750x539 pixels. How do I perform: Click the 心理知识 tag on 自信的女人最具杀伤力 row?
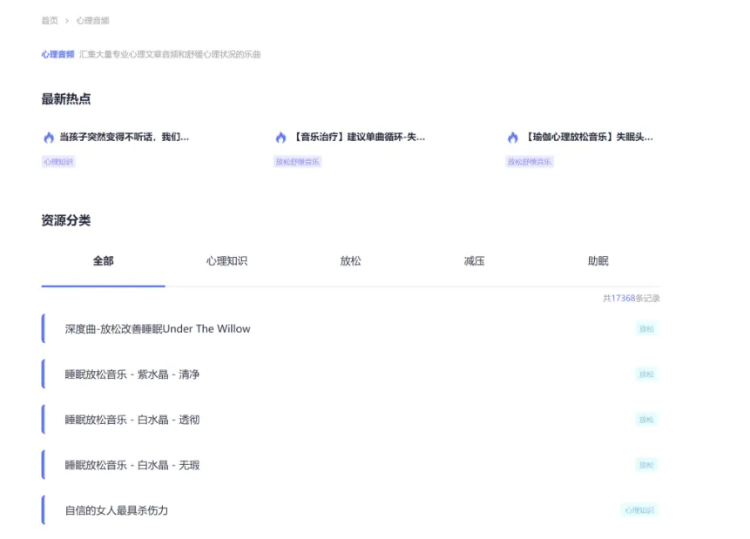[639, 510]
